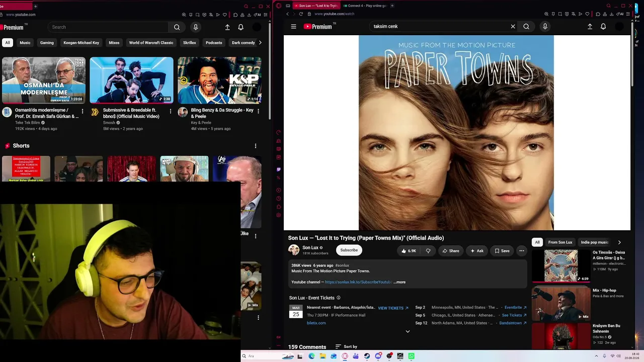Open the 'Bling Benzy & Da Struggle' video thumbnail
The height and width of the screenshot is (362, 644).
219,80
